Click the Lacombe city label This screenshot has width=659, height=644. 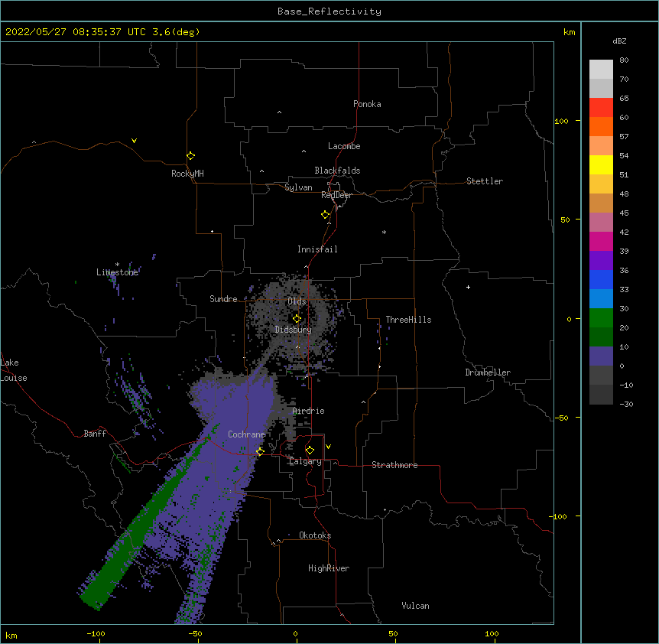point(344,146)
